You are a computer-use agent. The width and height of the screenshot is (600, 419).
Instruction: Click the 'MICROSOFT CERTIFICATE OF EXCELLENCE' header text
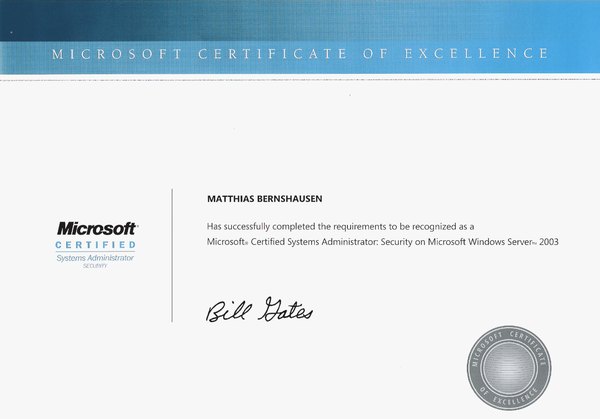click(x=300, y=54)
